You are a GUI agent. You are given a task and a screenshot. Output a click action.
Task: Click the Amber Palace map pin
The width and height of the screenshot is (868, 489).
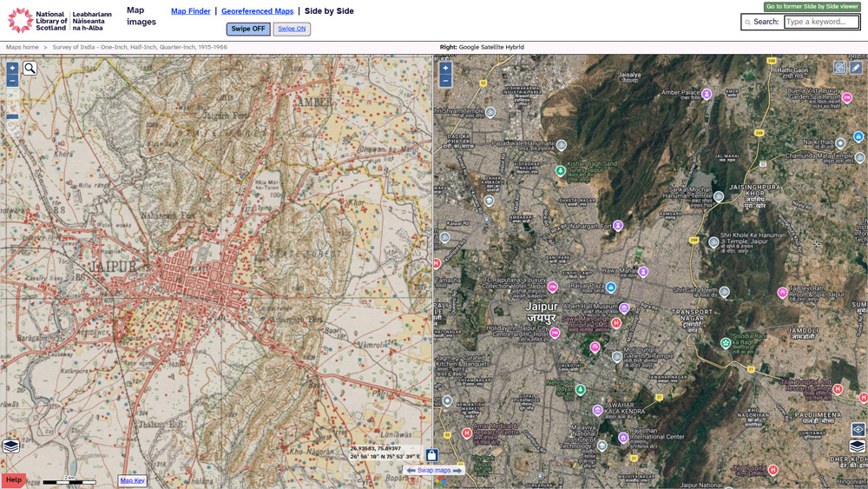pyautogui.click(x=707, y=94)
